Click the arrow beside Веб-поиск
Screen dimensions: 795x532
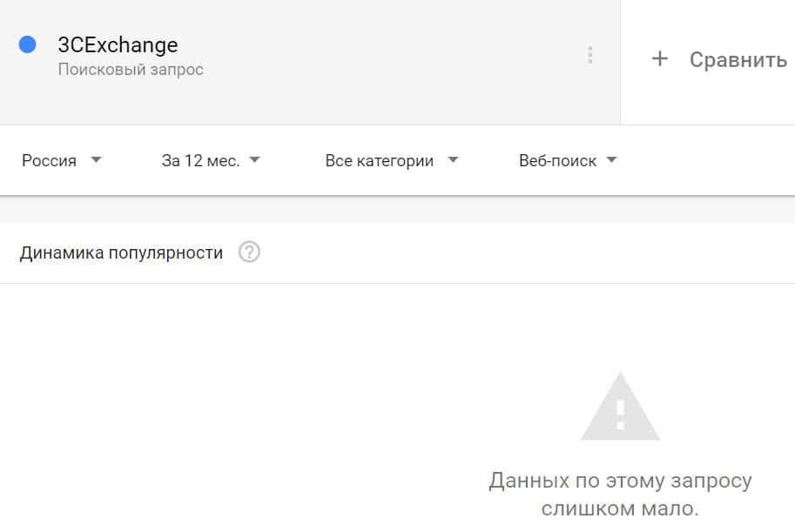[611, 160]
